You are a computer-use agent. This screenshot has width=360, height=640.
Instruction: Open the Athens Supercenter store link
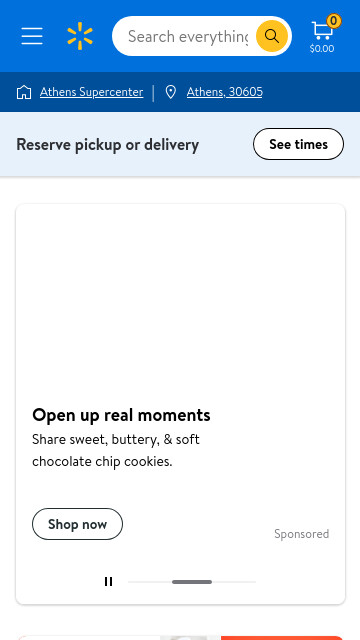coord(91,92)
